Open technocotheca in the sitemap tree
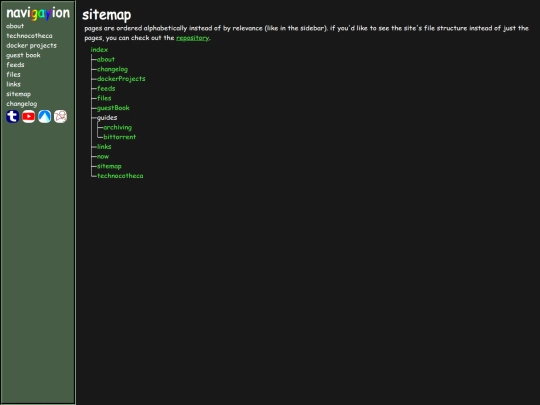 tap(120, 176)
